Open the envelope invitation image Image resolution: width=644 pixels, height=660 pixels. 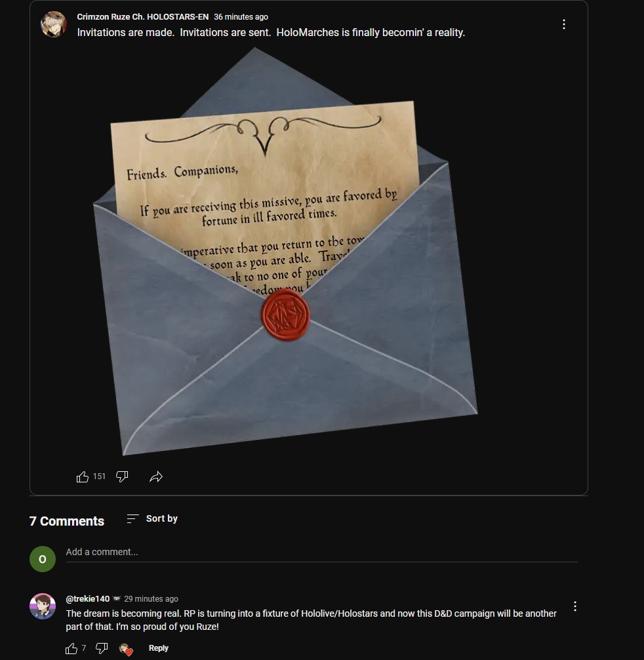[285, 251]
